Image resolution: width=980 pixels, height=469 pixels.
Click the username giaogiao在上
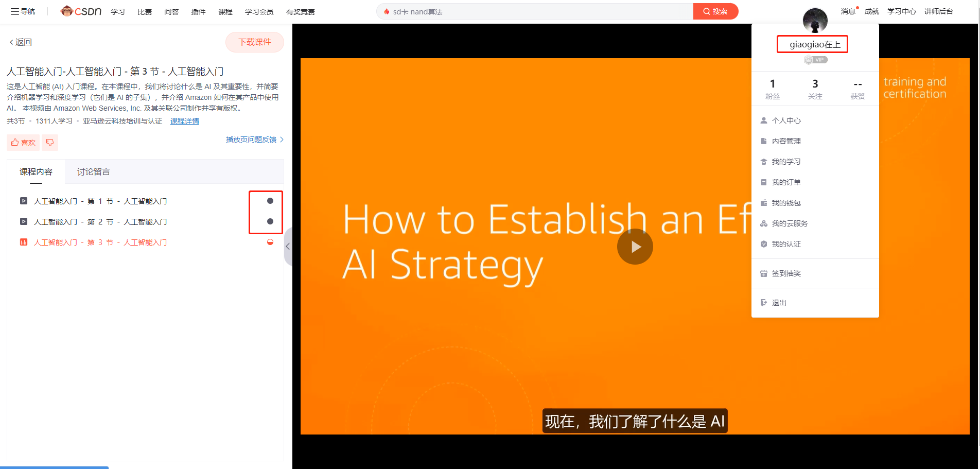pyautogui.click(x=815, y=44)
